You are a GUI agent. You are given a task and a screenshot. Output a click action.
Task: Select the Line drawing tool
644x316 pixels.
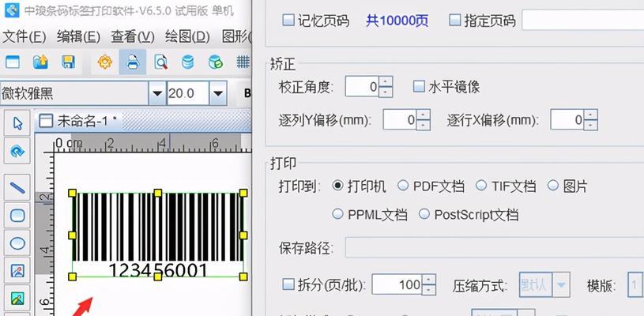(17, 187)
